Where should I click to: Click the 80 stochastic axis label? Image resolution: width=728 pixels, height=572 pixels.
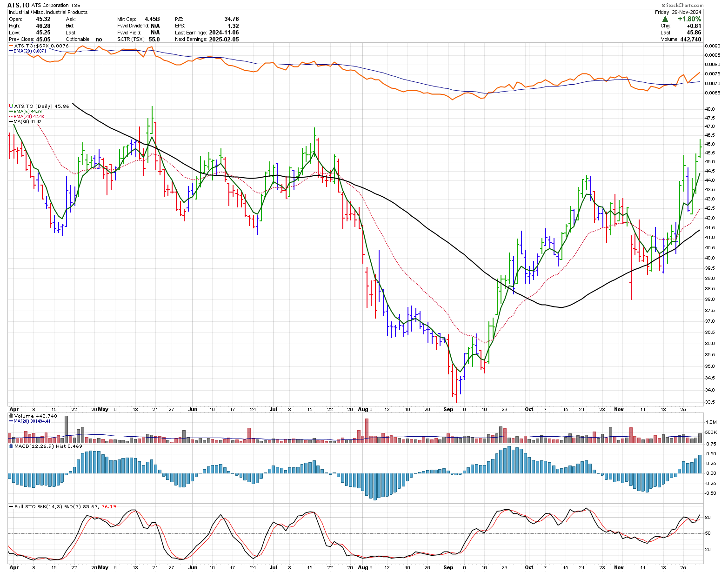coord(708,518)
